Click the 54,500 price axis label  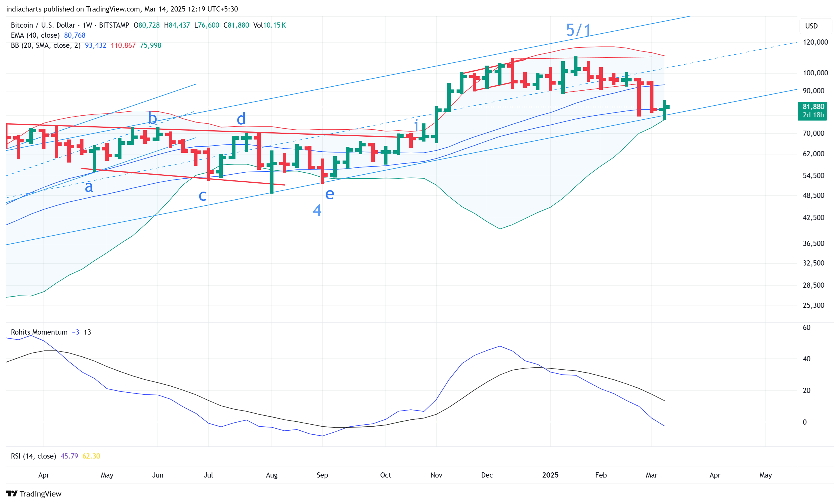coord(813,176)
